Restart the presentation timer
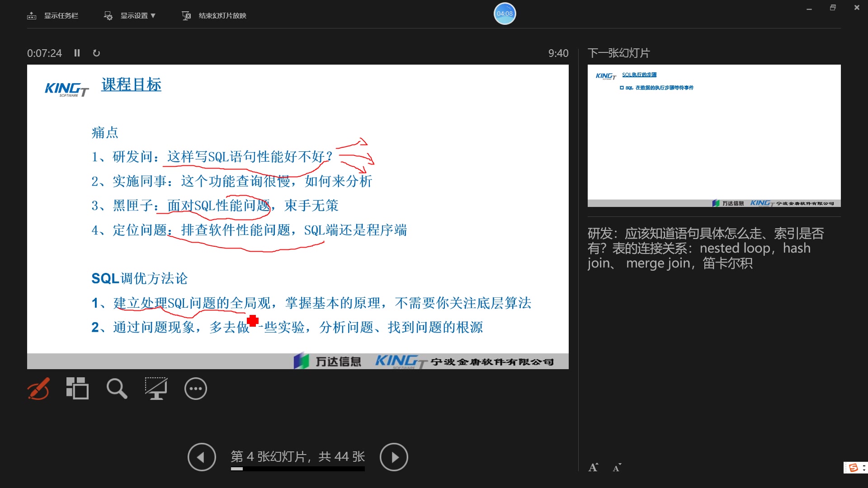868x488 pixels. coord(96,53)
